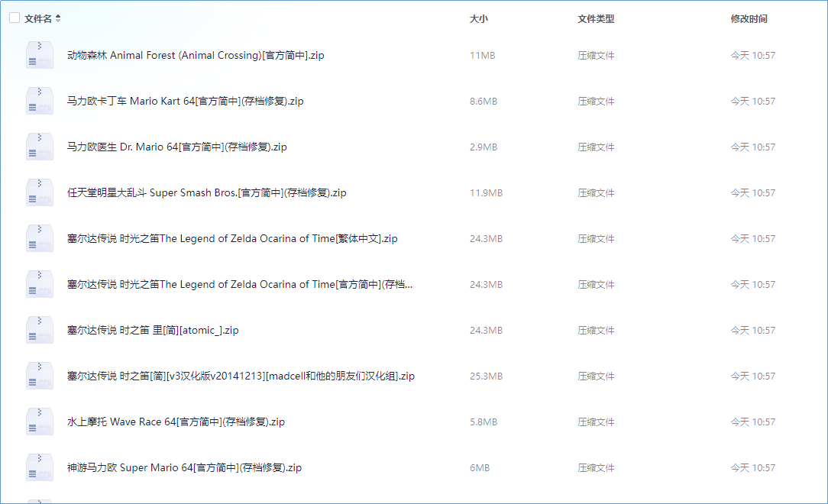Click zip icon for 时之笛 里[简][atomic_] file
Viewport: 828px width, 504px height.
(40, 331)
